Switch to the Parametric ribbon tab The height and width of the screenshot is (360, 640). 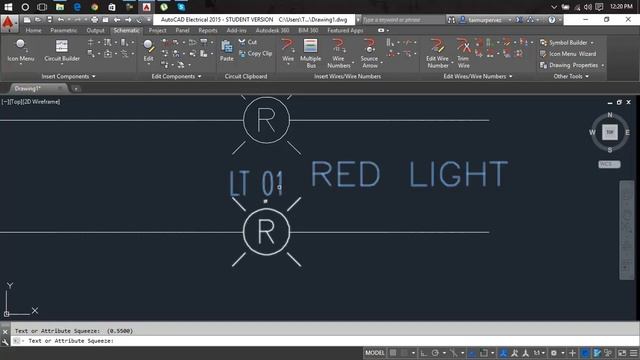point(63,31)
